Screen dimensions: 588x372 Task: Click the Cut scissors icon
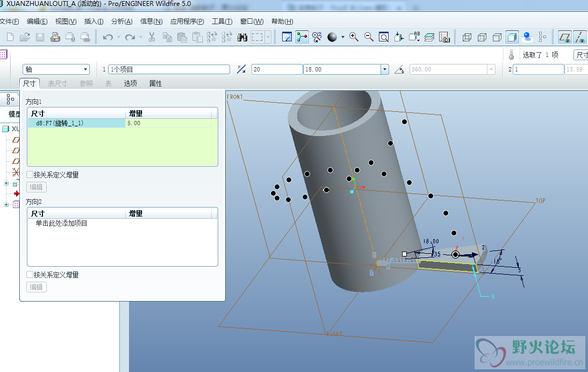(x=152, y=37)
